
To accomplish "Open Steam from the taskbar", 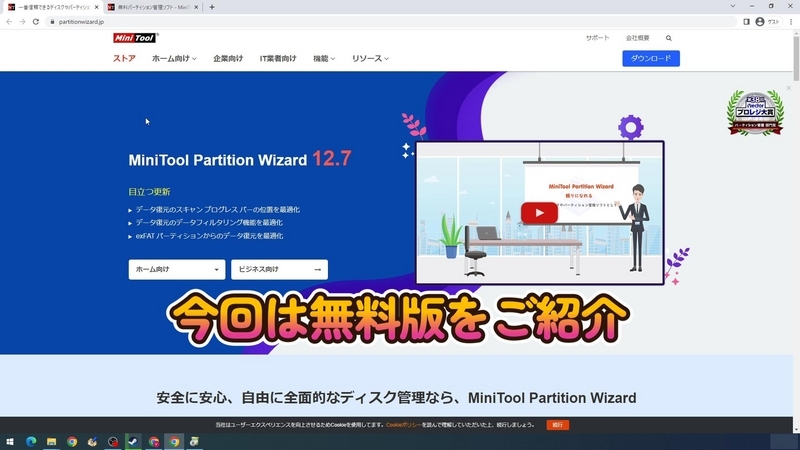I will coord(133,441).
